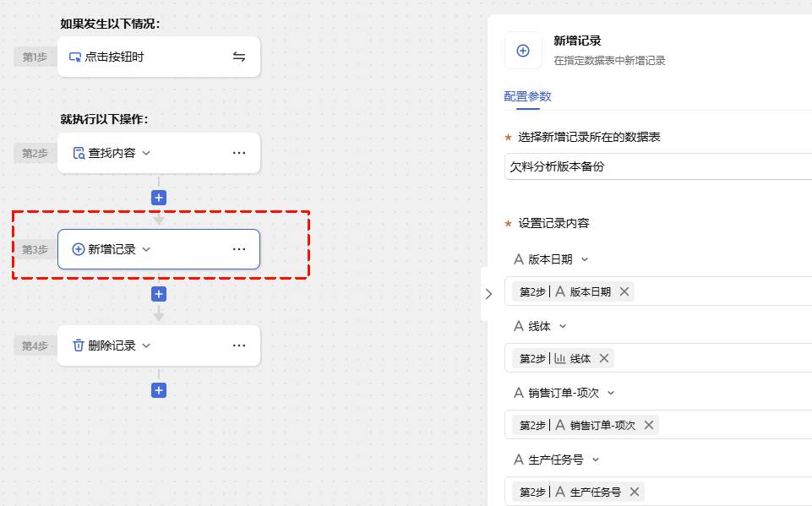This screenshot has height=506, width=812.
Task: Select the 点击按钮时 trigger card
Action: point(159,57)
